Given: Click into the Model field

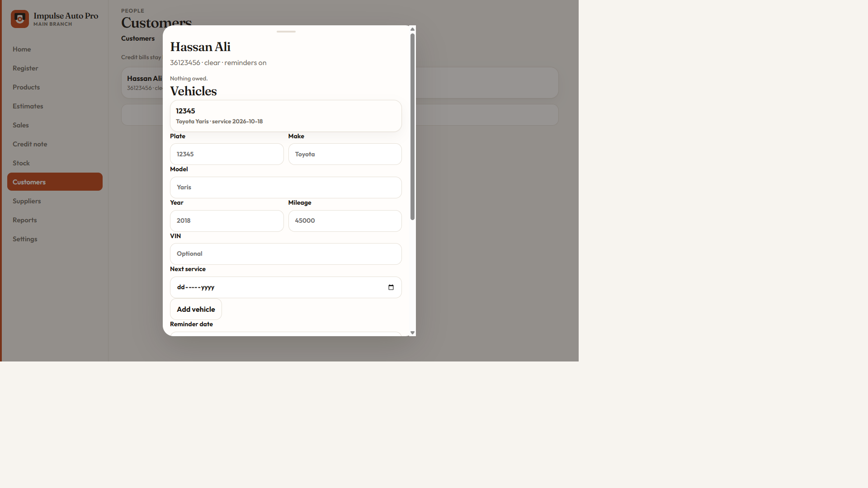Looking at the screenshot, I should (x=286, y=188).
